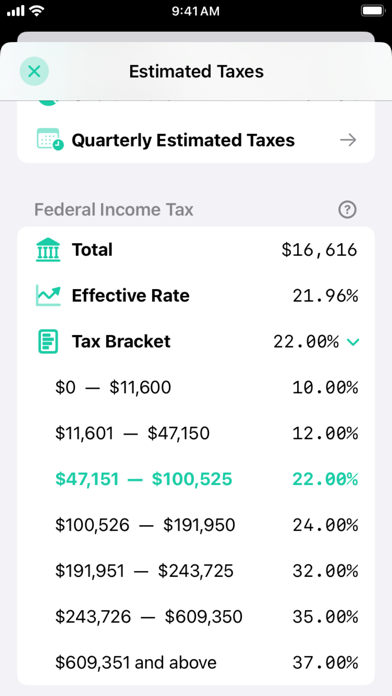
Task: Select the Tax Bracket row label
Action: pos(121,341)
